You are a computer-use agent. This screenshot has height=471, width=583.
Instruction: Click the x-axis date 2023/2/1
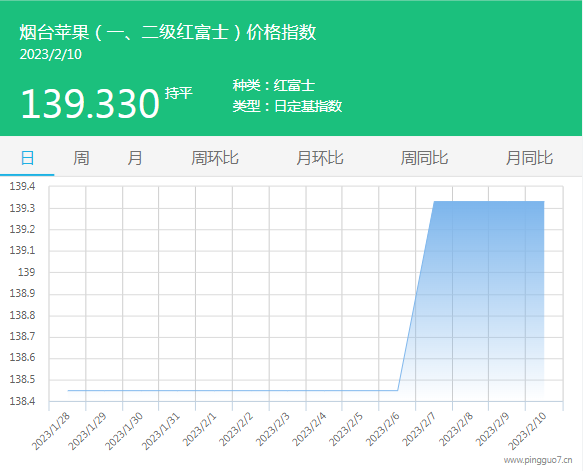[200, 429]
